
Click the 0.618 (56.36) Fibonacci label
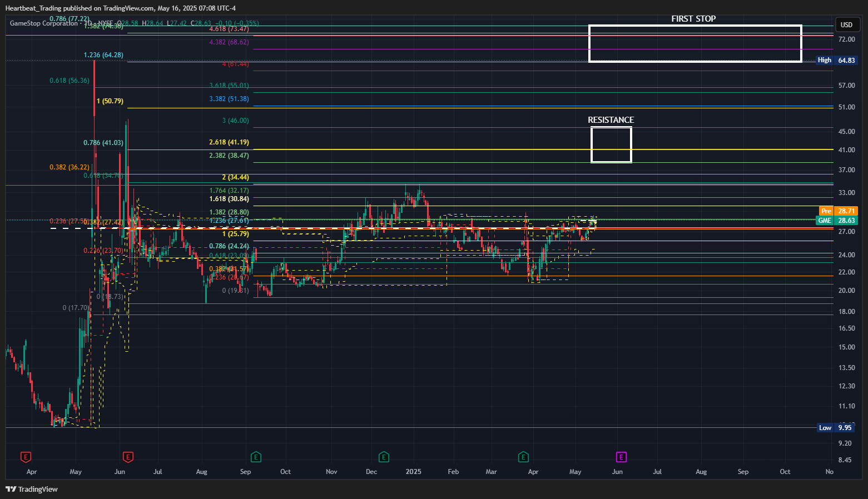[70, 81]
